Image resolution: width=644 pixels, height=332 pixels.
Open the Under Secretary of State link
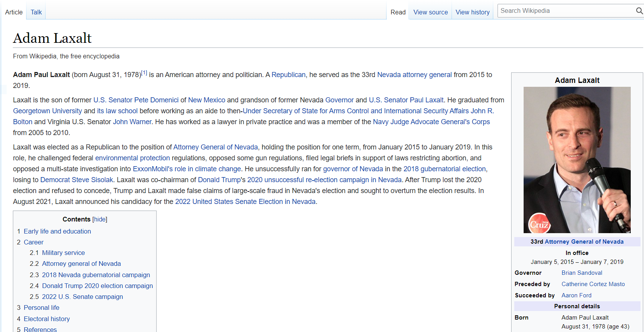coord(356,111)
